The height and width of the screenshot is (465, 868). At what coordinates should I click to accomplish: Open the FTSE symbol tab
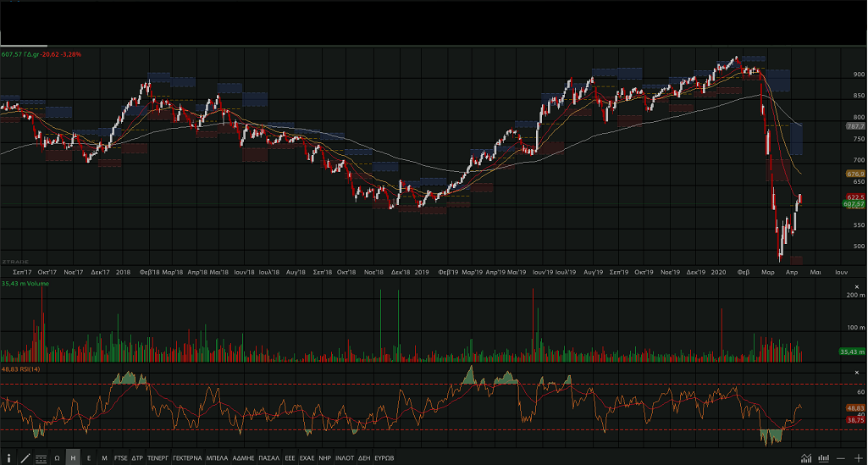tap(121, 457)
